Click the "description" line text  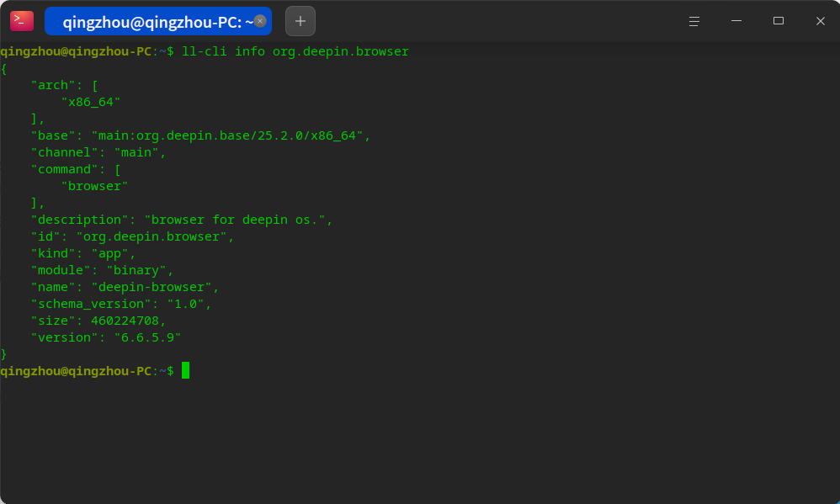(182, 220)
